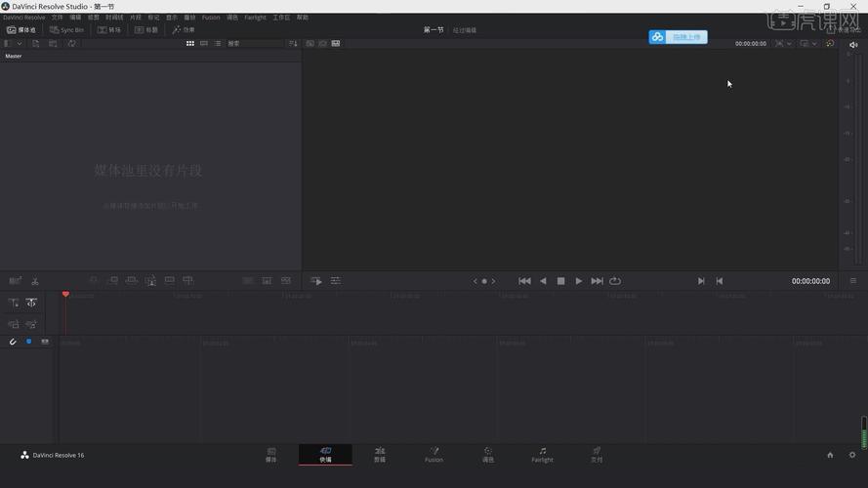868x488 pixels.
Task: Open the DaVinci Resolve menu
Action: 24,18
